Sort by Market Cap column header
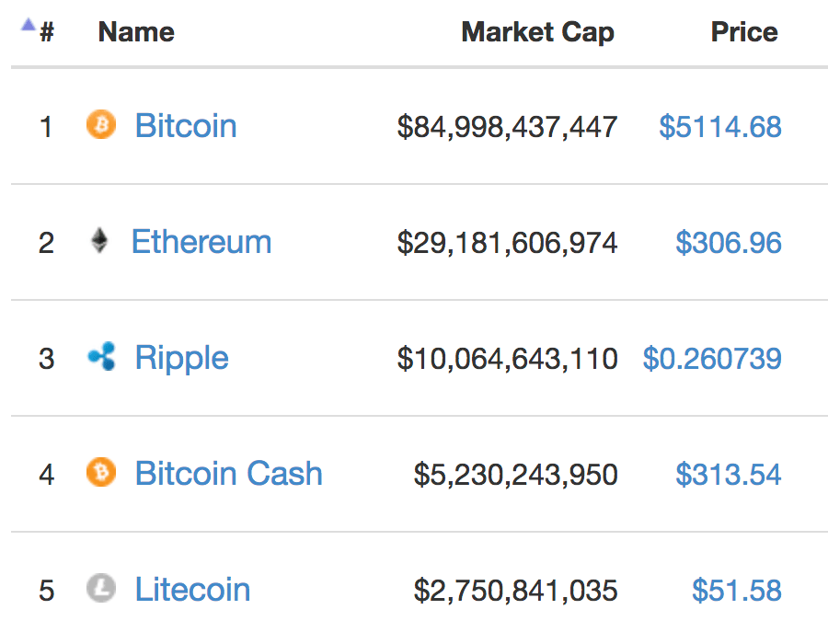The height and width of the screenshot is (644, 828). coord(537,33)
